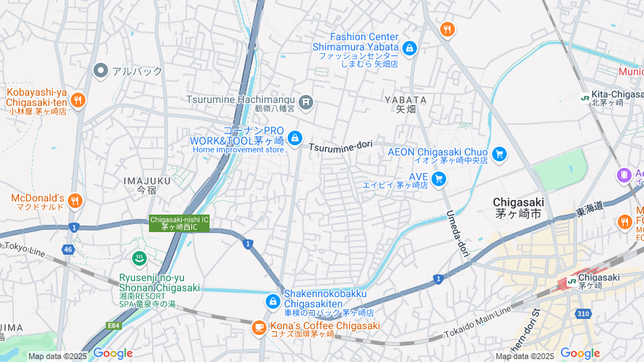Screen dimensions: 644x362
Task: Click the Shakennokobakku Chigasakiten shop pin
Action: coord(273,302)
